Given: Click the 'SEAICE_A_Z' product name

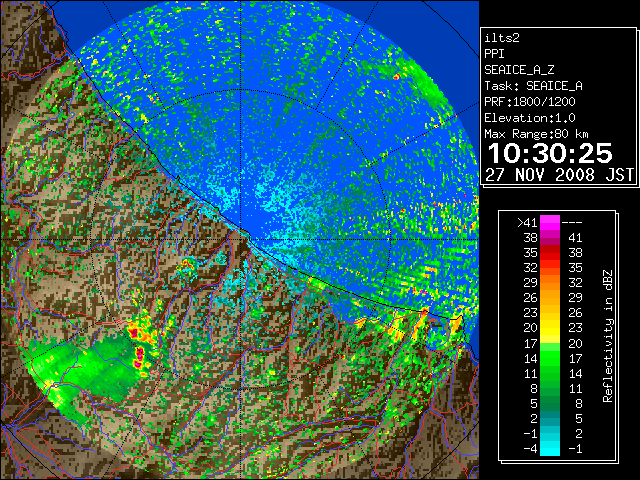Looking at the screenshot, I should [519, 70].
